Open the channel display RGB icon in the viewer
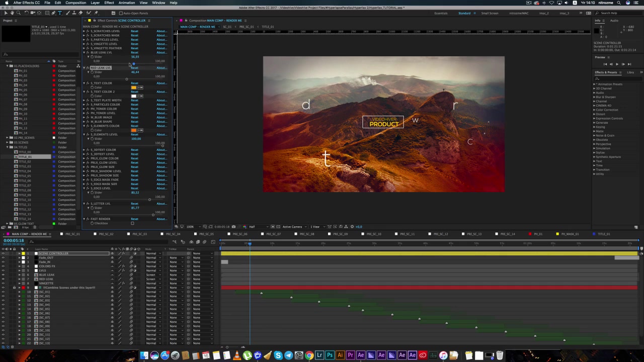644x362 pixels. pos(245,227)
